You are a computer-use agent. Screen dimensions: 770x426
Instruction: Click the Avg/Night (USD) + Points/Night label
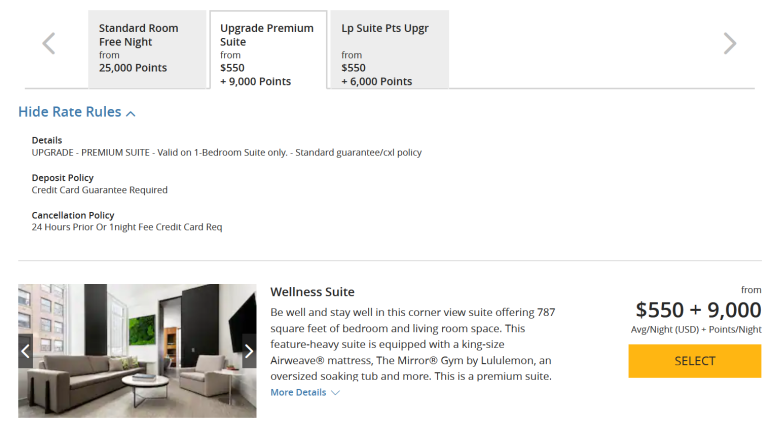pos(696,329)
